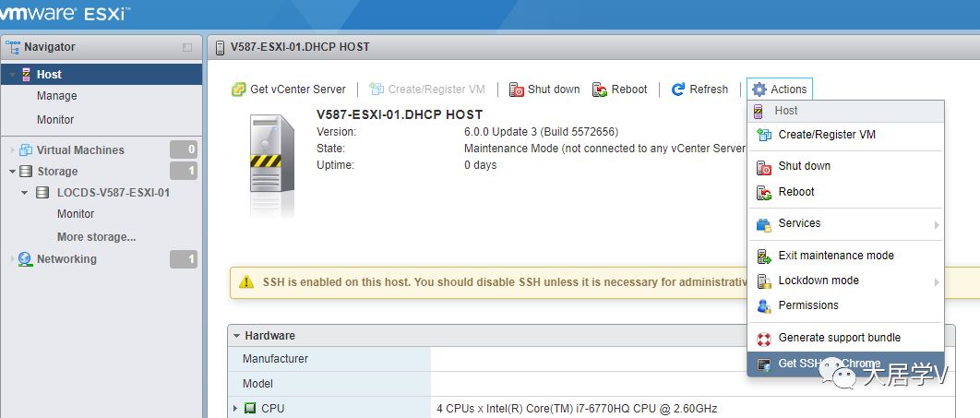
Task: Click the Permissions users icon
Action: [x=764, y=306]
